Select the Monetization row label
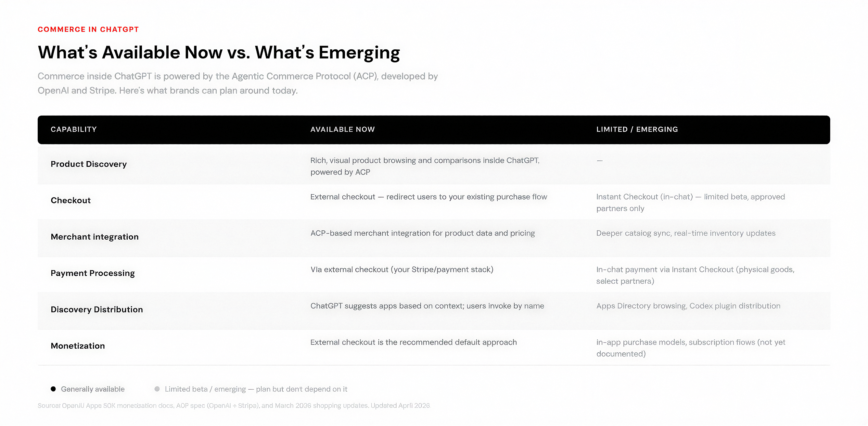 (x=78, y=346)
